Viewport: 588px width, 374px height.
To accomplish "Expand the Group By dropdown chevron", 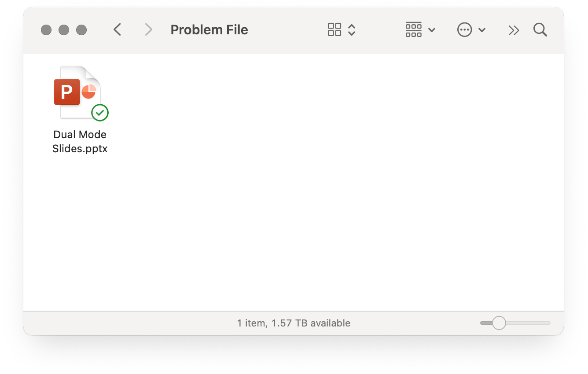I will click(x=432, y=30).
